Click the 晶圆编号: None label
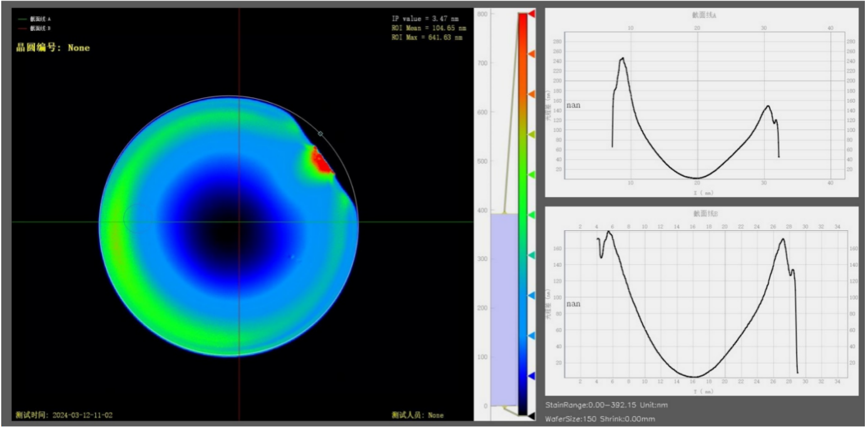Viewport: 868px width, 428px height. click(53, 48)
